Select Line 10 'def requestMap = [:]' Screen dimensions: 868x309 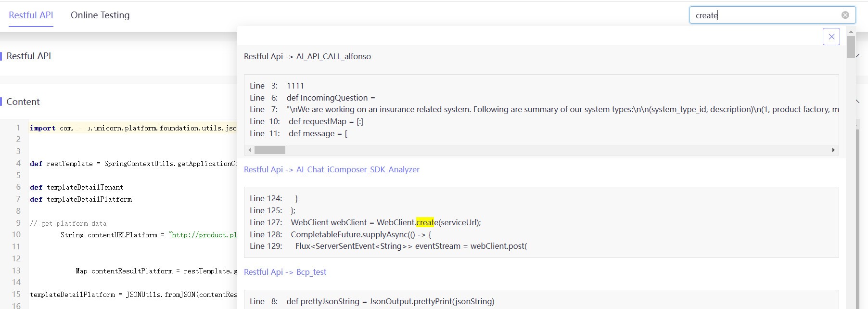(306, 121)
